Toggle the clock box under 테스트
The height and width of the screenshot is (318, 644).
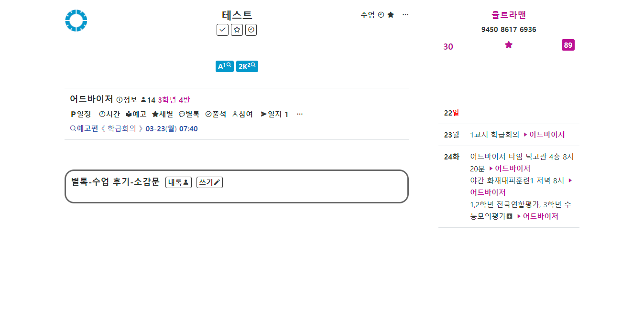pos(251,30)
